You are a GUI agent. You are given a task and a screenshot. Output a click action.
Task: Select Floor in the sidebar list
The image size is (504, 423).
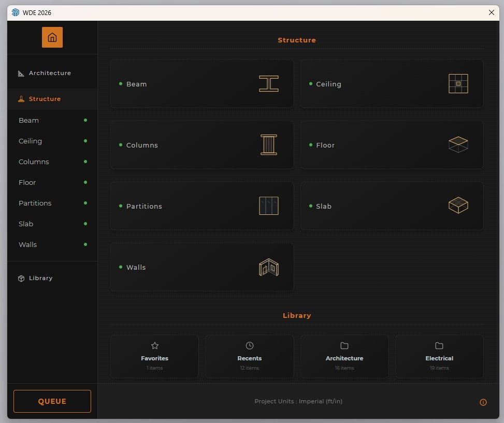point(52,182)
